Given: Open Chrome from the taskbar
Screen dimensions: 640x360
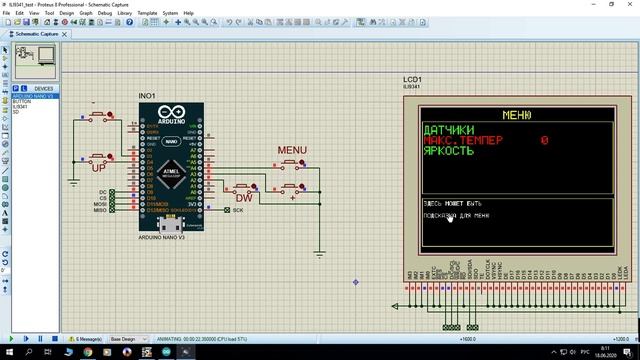Looking at the screenshot, I should [88, 352].
